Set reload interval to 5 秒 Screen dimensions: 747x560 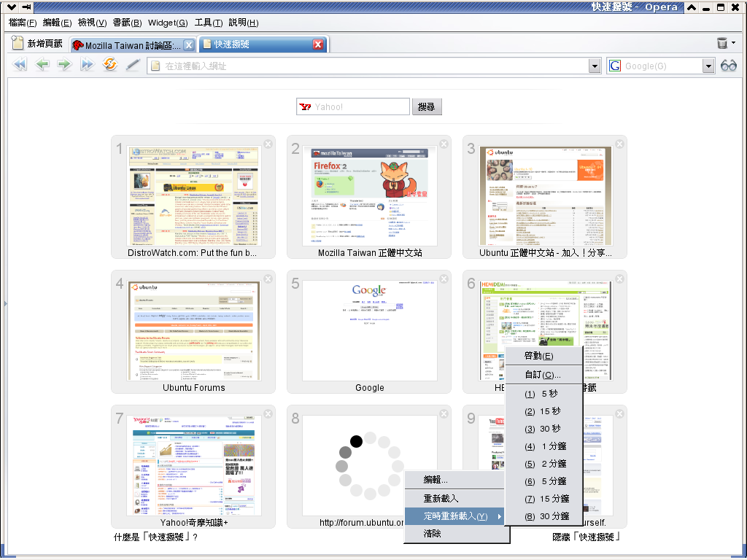543,394
